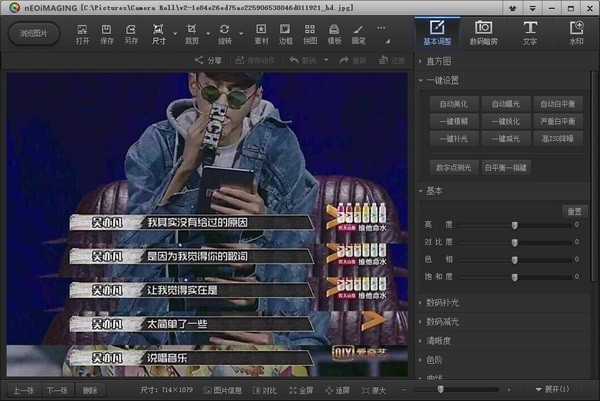Select the 边框 (Border) tool icon
This screenshot has height=401, width=600.
tap(285, 33)
